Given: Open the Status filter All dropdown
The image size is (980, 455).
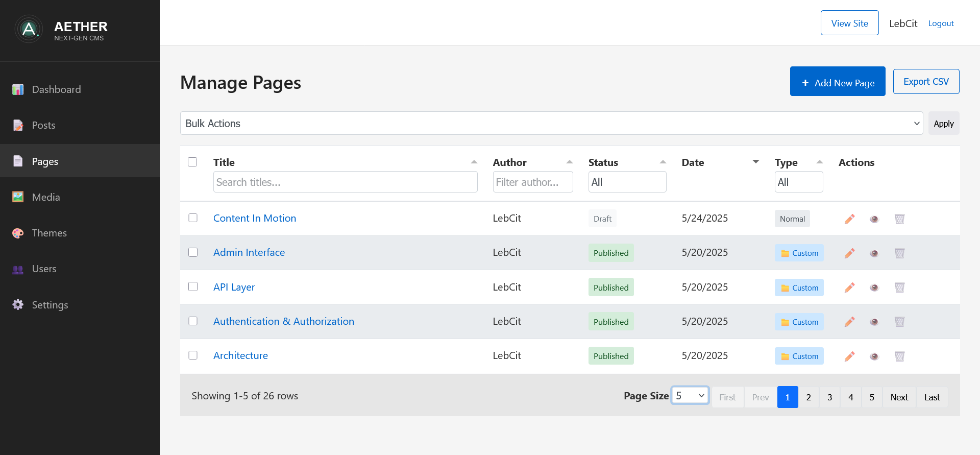Looking at the screenshot, I should coord(627,182).
